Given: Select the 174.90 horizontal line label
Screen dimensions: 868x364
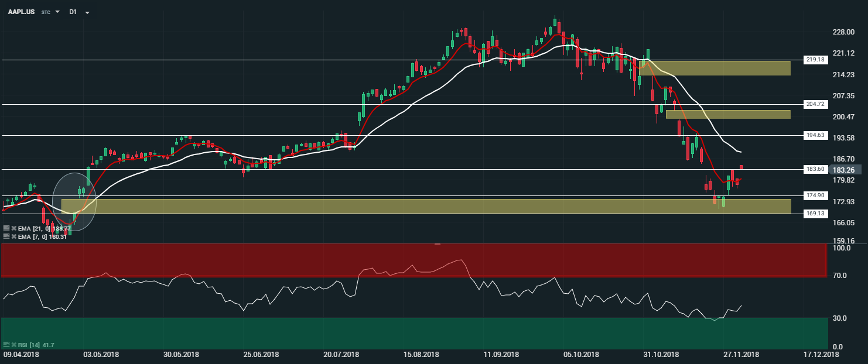Looking at the screenshot, I should click(815, 195).
